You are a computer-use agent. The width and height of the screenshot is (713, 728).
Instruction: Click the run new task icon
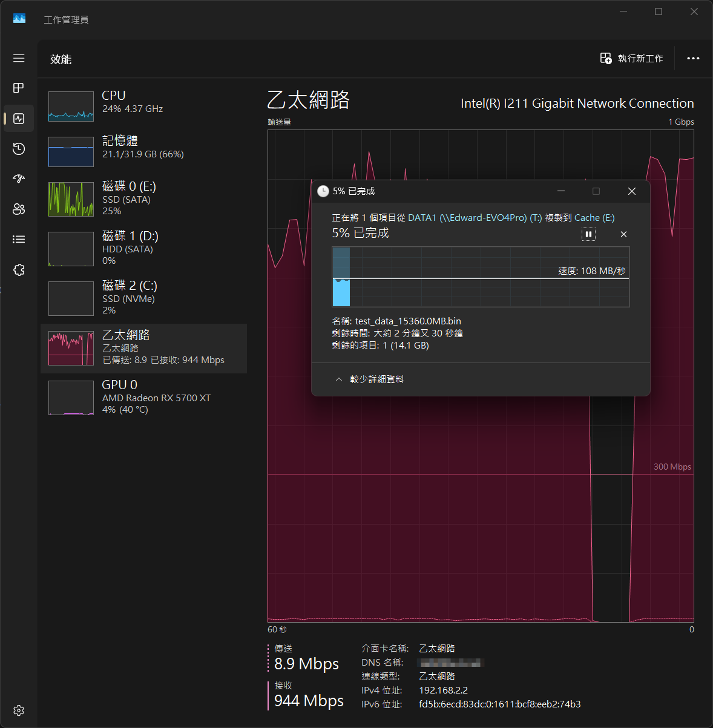point(606,58)
